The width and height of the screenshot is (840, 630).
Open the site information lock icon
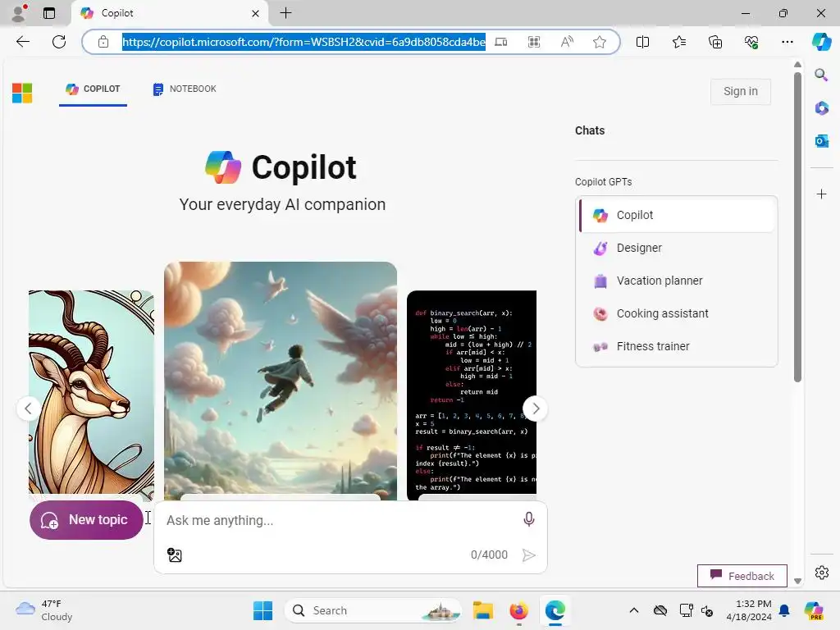coord(103,42)
